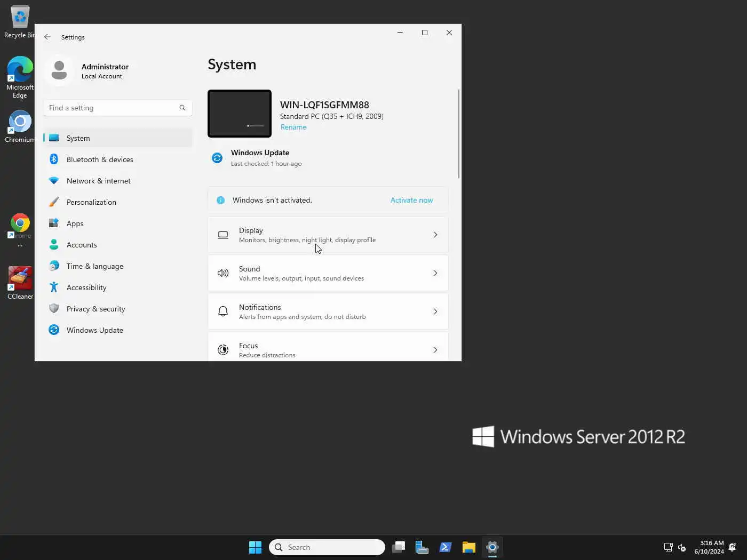Click the taskbar Search box
This screenshot has width=747, height=560.
pos(327,547)
